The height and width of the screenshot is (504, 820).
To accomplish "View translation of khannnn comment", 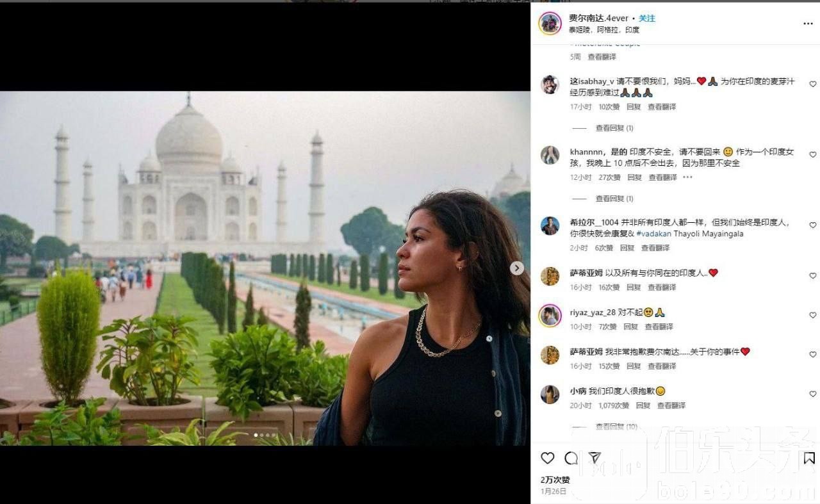I will [662, 177].
